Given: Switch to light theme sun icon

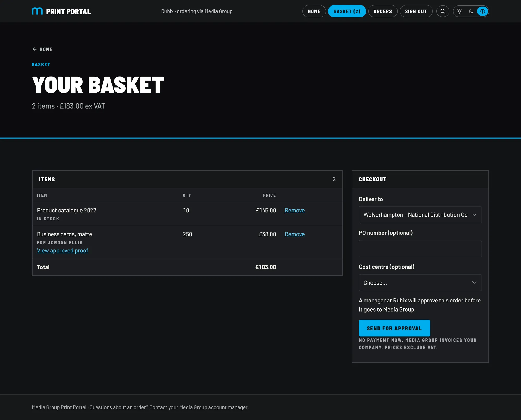Looking at the screenshot, I should tap(460, 11).
